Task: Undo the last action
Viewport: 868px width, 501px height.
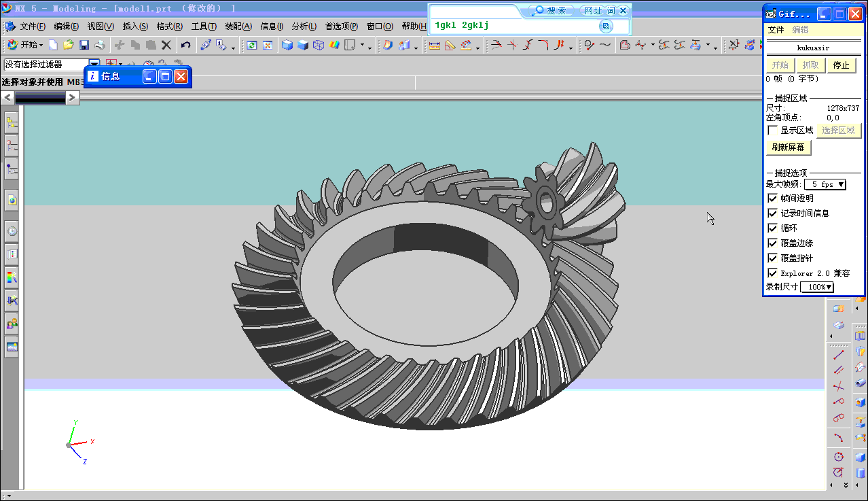Action: point(185,45)
